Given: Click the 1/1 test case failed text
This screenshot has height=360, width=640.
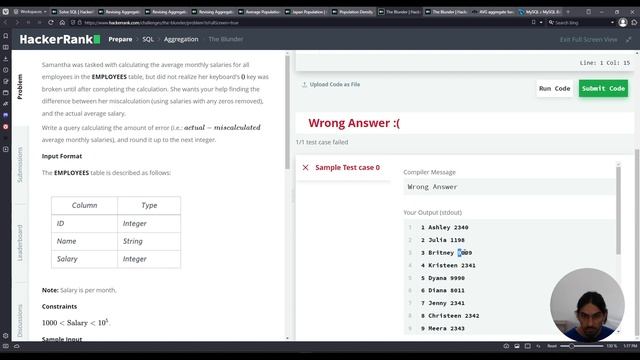Looking at the screenshot, I should [322, 142].
